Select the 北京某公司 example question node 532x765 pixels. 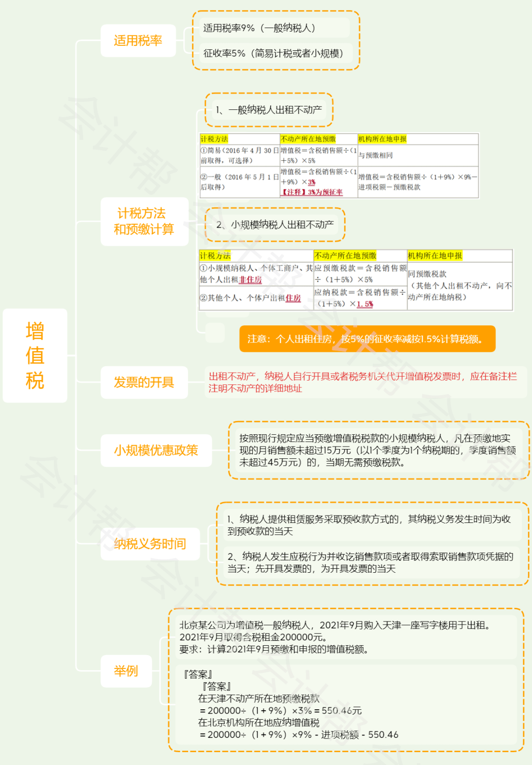(345, 637)
